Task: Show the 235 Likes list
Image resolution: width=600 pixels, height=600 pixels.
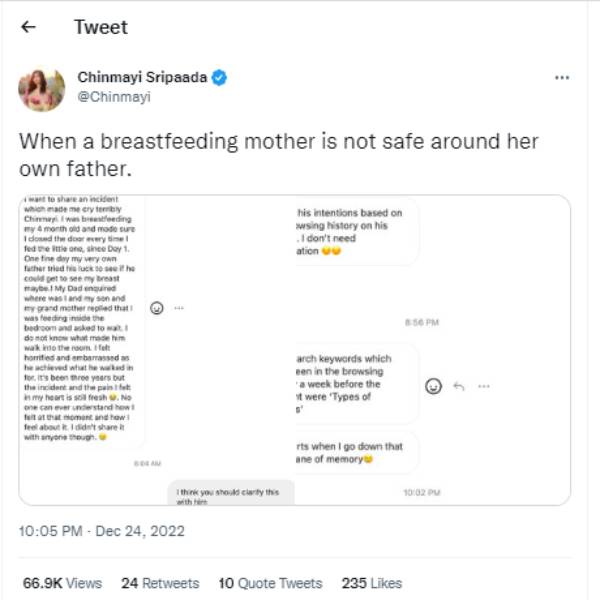Action: click(371, 583)
